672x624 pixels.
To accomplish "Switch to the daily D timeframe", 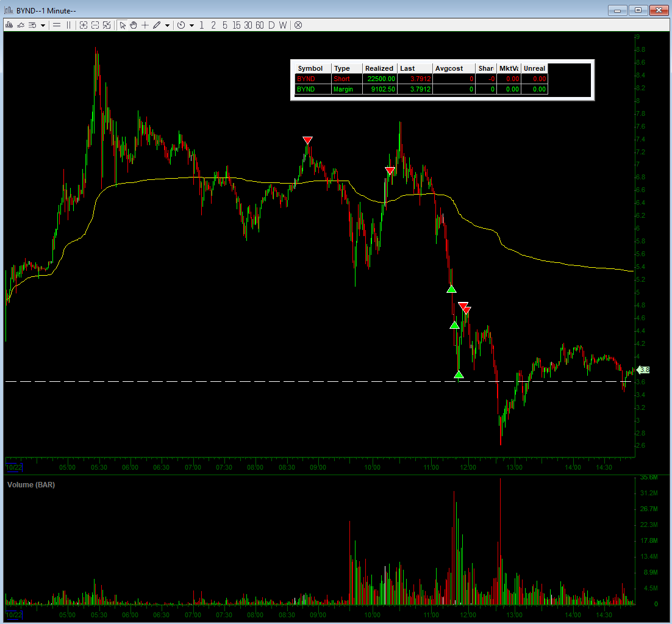I will (271, 25).
